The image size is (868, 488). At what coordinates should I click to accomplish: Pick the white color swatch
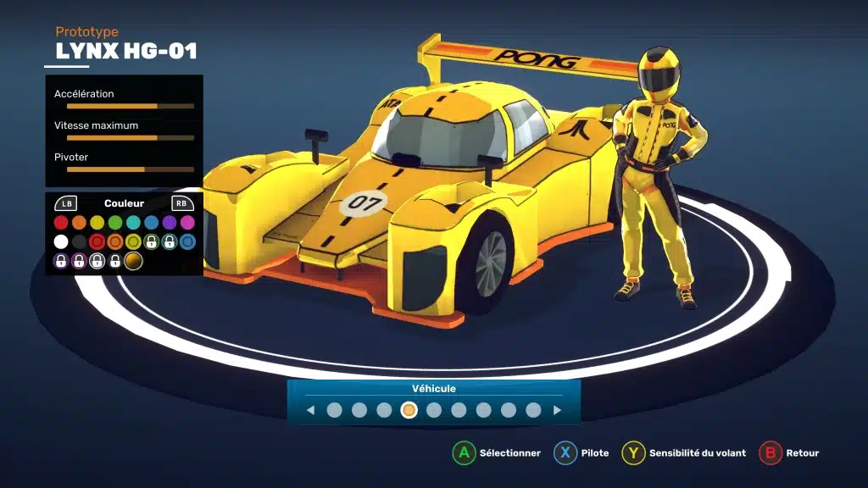61,241
